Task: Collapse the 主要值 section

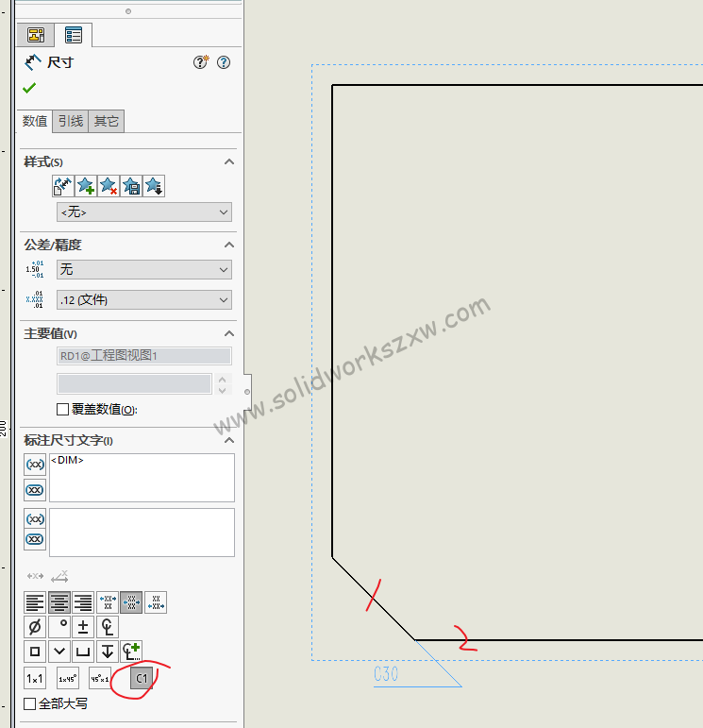Action: point(228,333)
